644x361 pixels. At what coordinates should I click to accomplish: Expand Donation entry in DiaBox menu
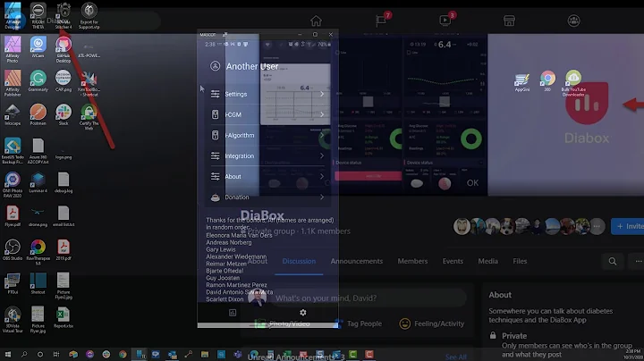267,197
